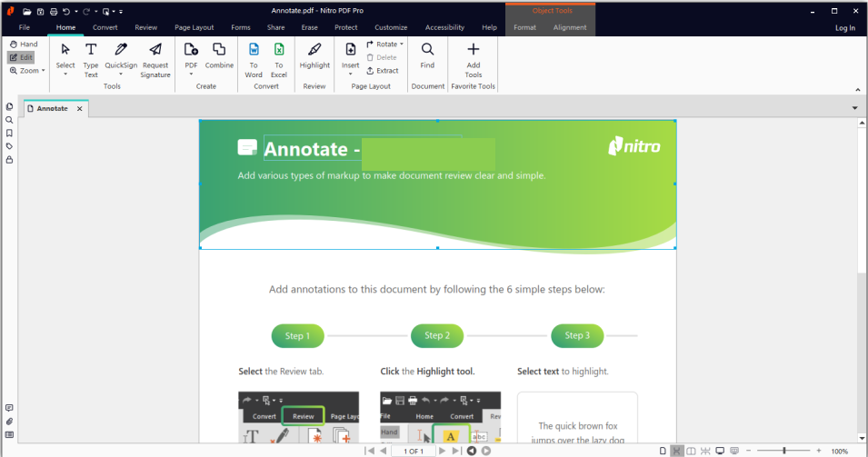Viewport: 868px width, 457px height.
Task: Switch to the Convert ribbon tab
Action: [105, 27]
